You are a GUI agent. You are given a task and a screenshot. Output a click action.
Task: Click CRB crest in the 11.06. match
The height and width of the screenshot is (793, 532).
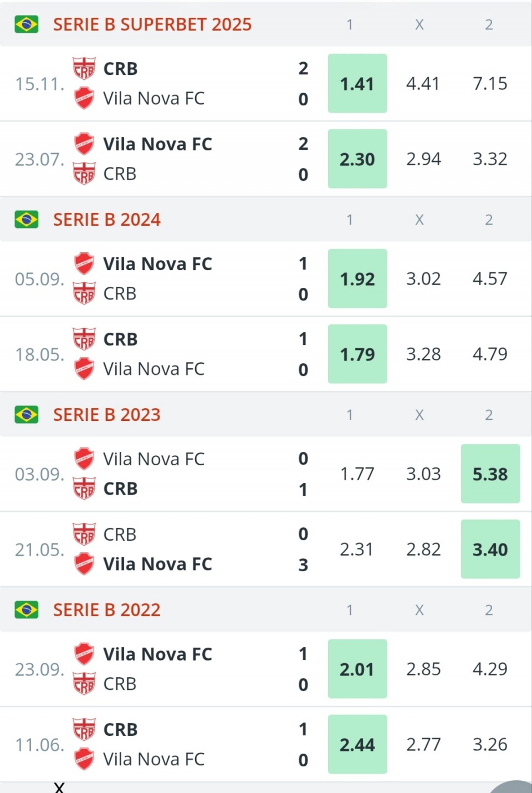coord(84,729)
